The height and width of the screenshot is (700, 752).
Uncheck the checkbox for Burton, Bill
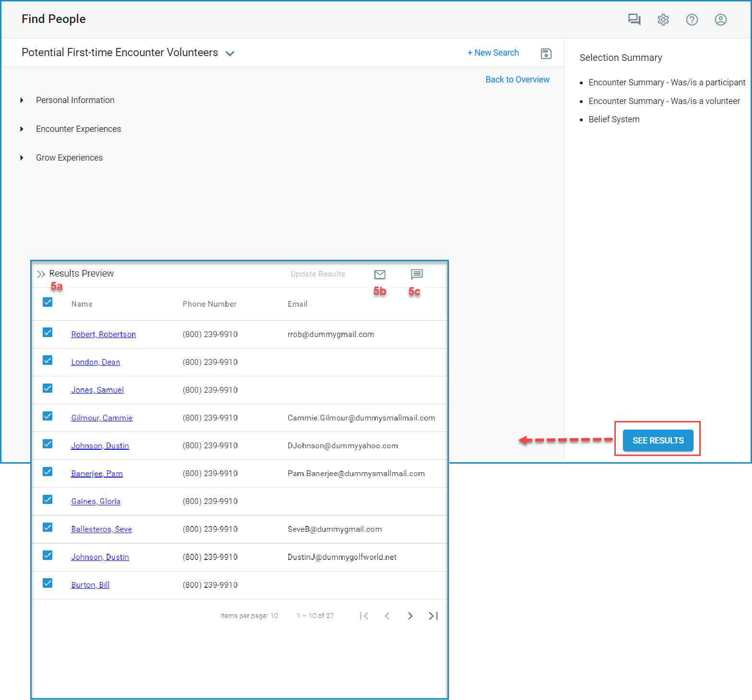47,583
